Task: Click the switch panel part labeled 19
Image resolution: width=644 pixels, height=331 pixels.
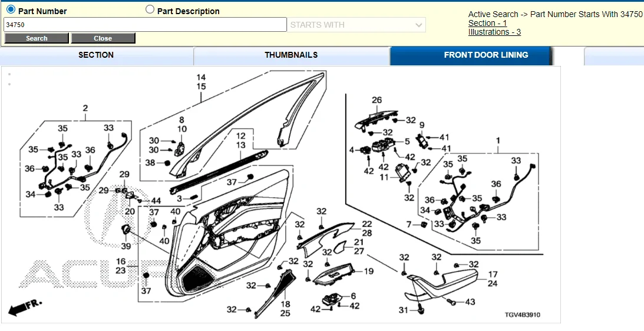Action: pyautogui.click(x=336, y=276)
